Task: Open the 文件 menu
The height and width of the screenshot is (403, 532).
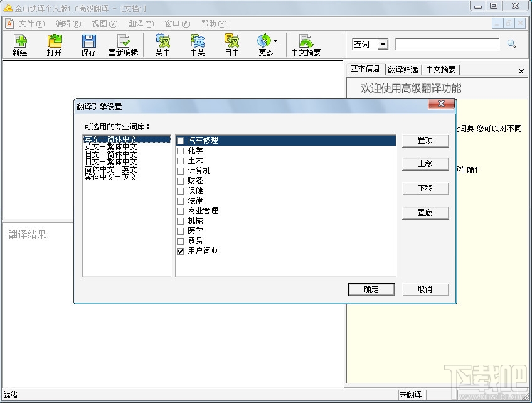Action: pos(32,24)
